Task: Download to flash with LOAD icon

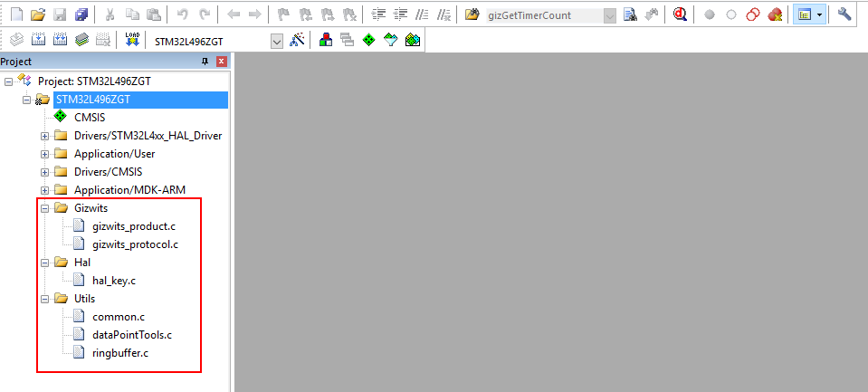Action: tap(132, 41)
